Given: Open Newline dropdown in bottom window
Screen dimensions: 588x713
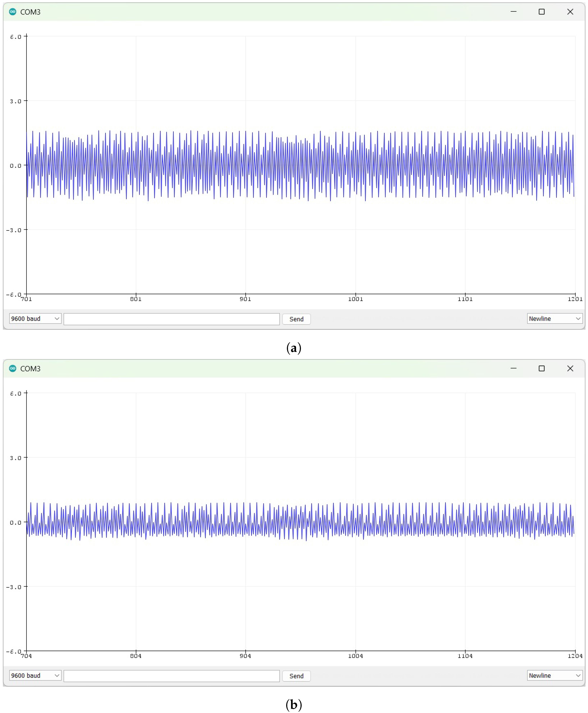Looking at the screenshot, I should (x=554, y=675).
